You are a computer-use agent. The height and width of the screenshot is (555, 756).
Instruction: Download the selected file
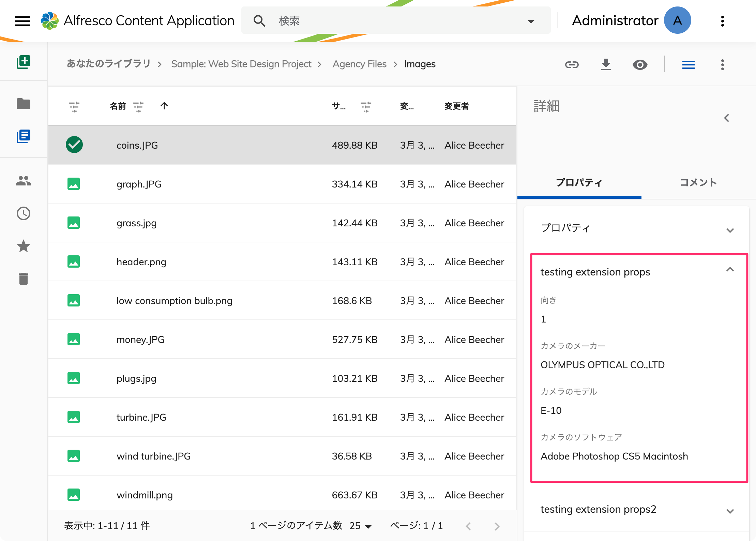click(606, 64)
